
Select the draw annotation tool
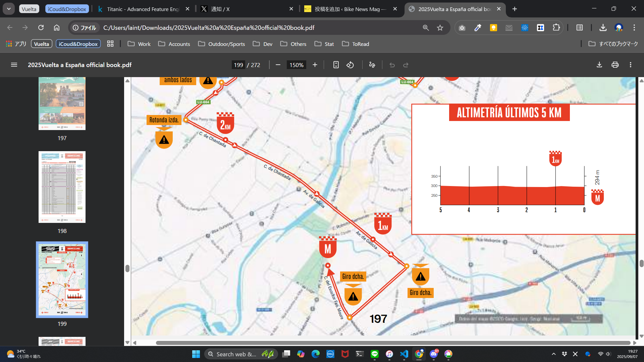pos(372,65)
